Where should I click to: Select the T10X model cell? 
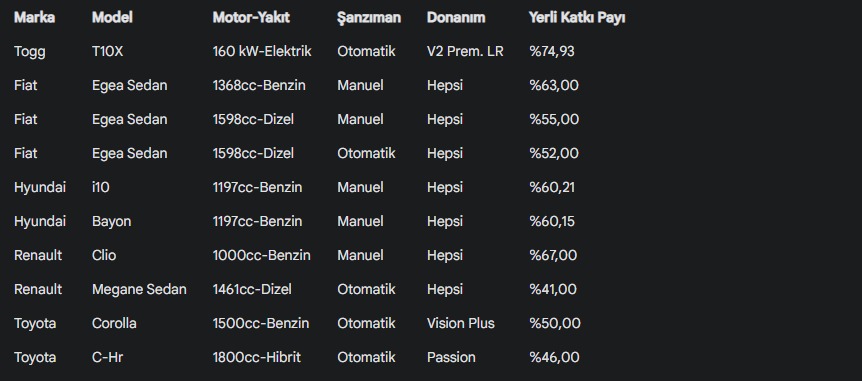click(108, 52)
